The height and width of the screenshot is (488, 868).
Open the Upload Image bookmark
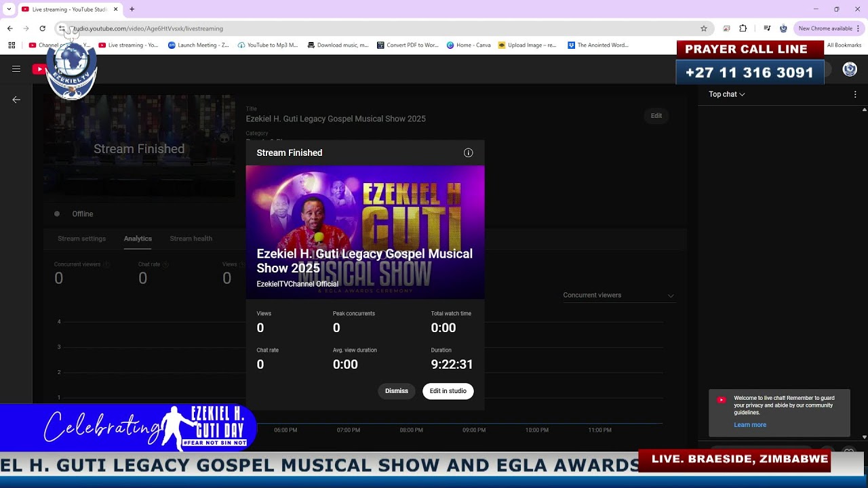528,45
